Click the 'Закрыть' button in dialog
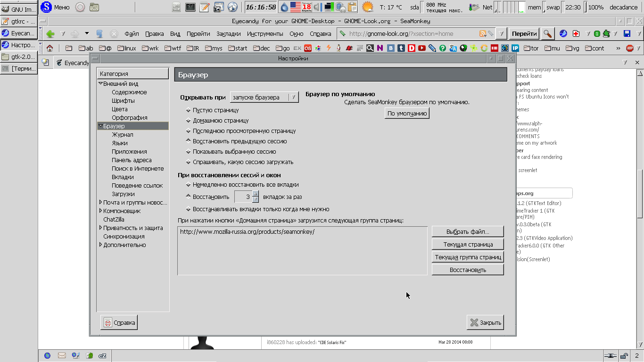 pyautogui.click(x=485, y=323)
